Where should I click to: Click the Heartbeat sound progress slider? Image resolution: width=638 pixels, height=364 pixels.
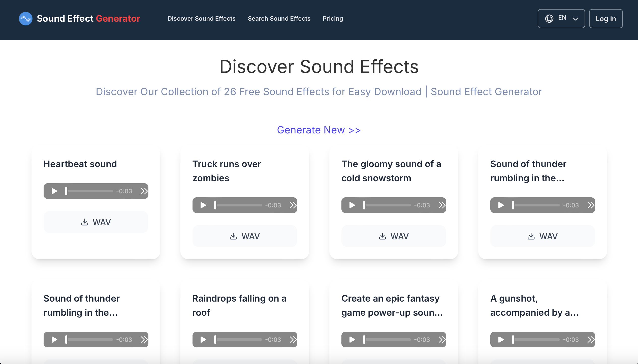click(x=89, y=191)
